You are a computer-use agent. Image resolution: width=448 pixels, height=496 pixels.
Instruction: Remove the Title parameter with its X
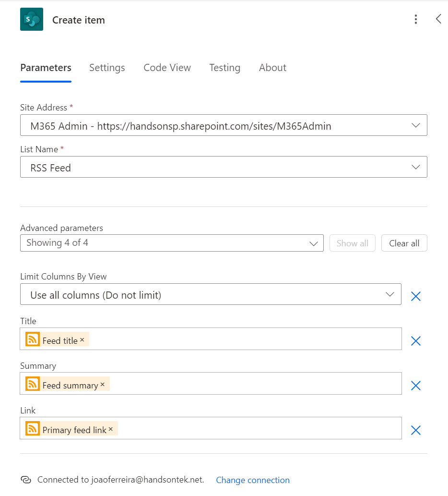coord(415,341)
